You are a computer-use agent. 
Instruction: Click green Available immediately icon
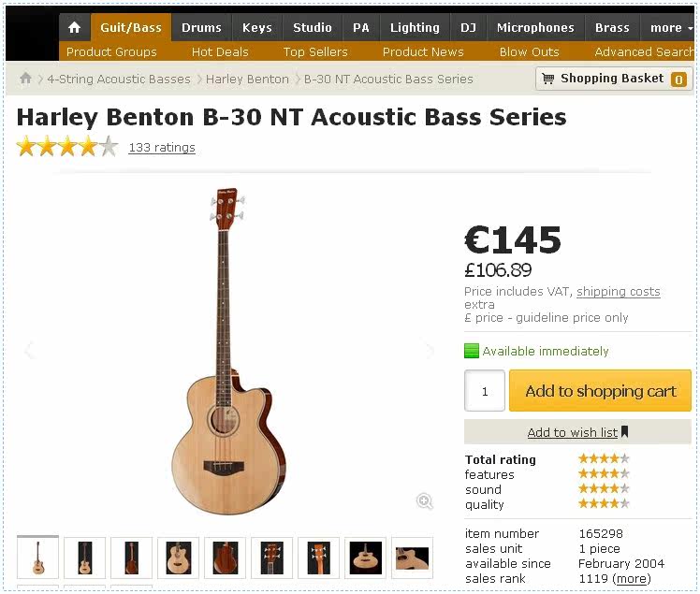[472, 352]
